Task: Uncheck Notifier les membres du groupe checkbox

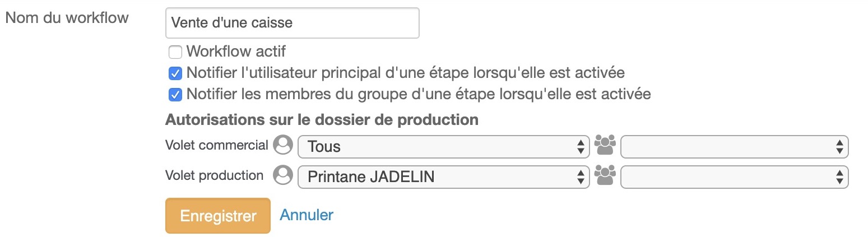Action: pos(175,95)
